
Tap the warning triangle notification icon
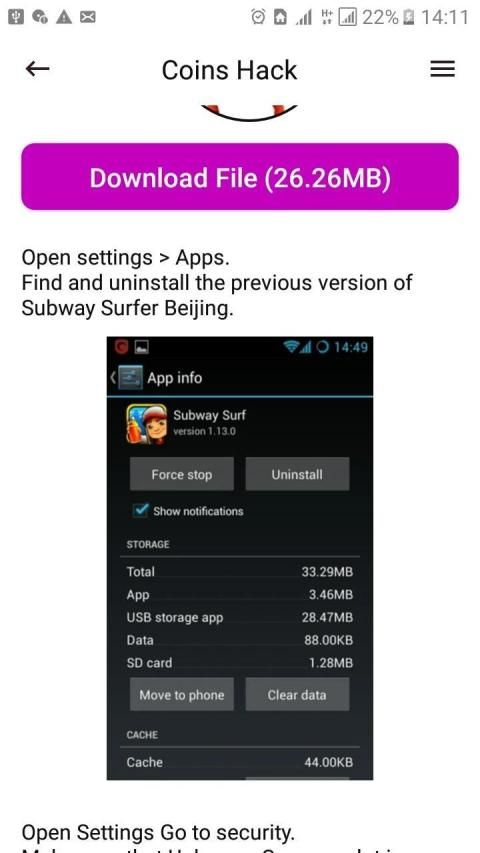64,17
